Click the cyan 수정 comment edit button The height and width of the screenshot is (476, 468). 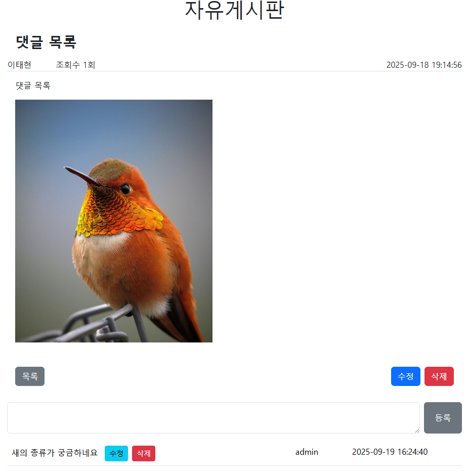point(116,453)
